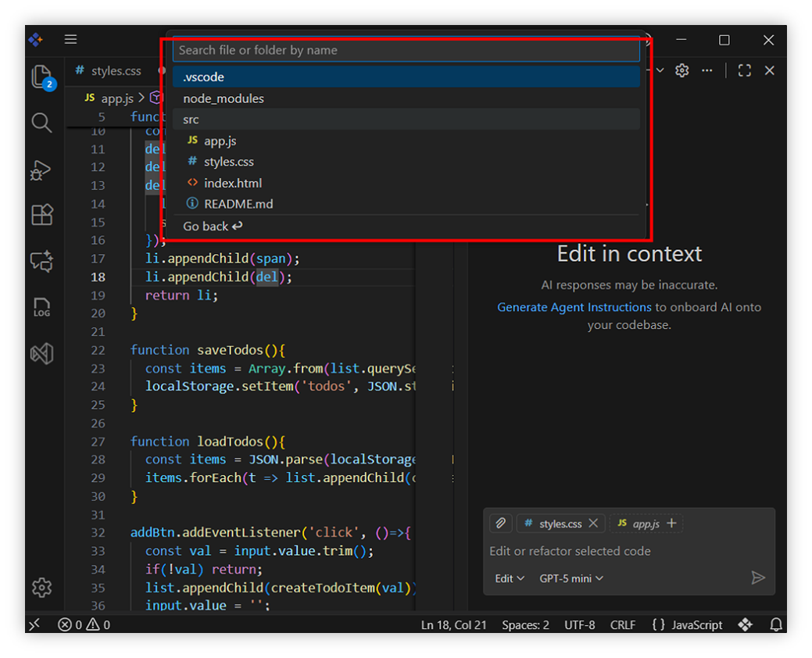Open chat settings gear icon
Viewport: 812px width, 658px height.
682,70
